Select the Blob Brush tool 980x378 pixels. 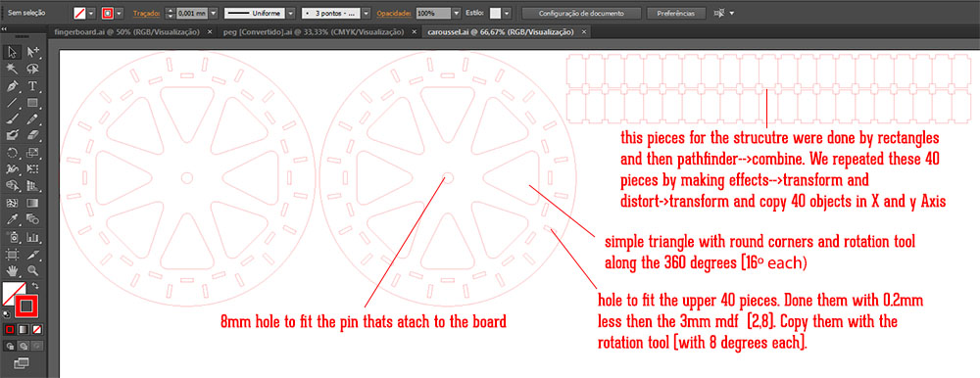tap(12, 135)
